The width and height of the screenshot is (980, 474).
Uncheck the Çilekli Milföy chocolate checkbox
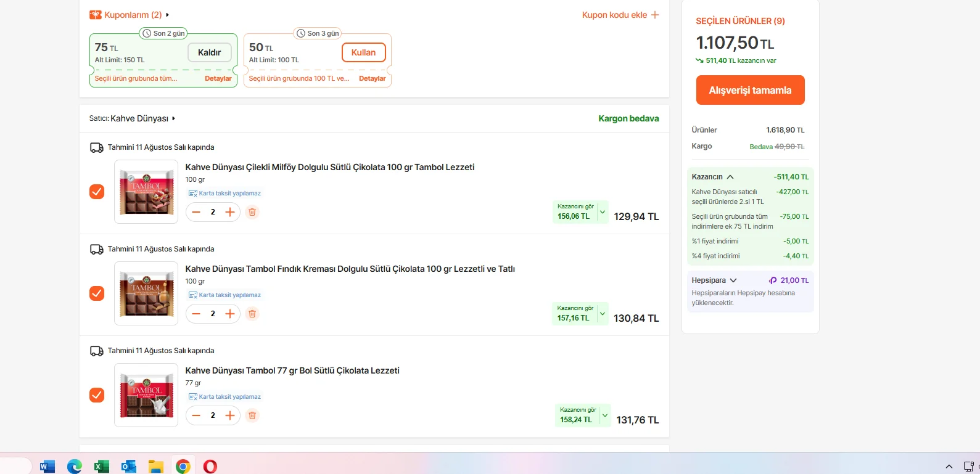click(x=97, y=192)
